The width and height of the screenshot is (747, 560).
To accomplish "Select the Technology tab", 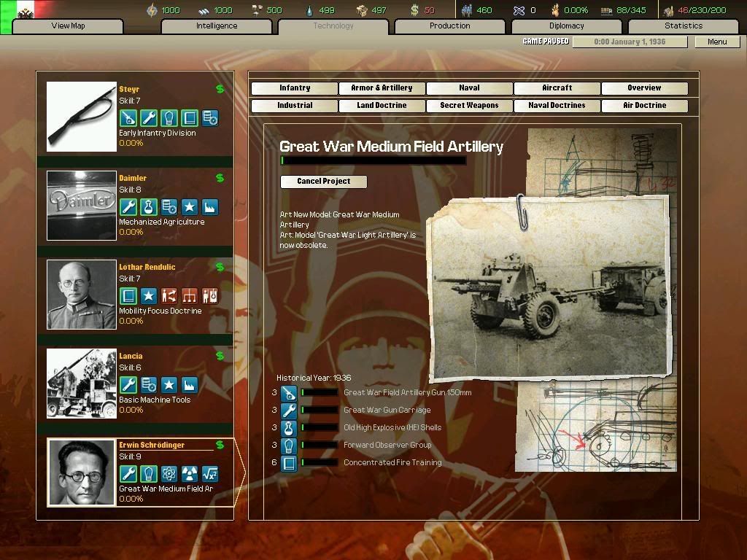I will [333, 26].
